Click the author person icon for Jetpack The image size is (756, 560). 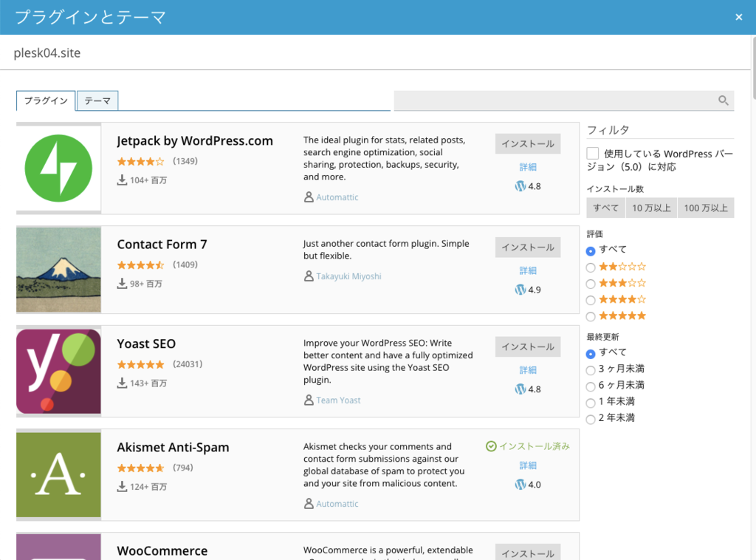(309, 197)
